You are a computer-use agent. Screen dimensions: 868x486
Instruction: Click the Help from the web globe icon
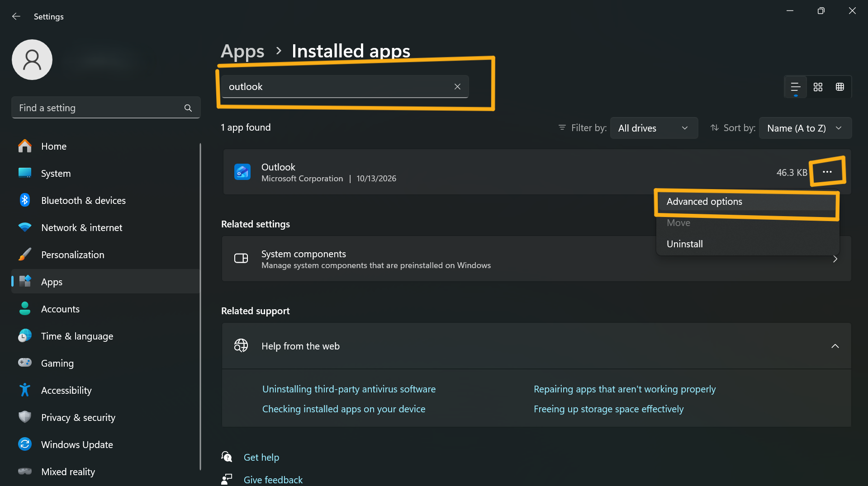click(x=241, y=346)
